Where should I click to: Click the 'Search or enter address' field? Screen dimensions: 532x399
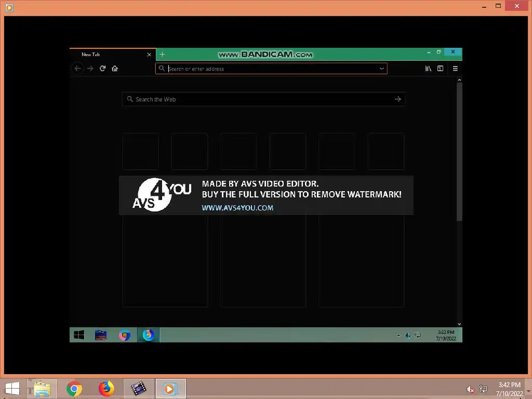point(271,69)
